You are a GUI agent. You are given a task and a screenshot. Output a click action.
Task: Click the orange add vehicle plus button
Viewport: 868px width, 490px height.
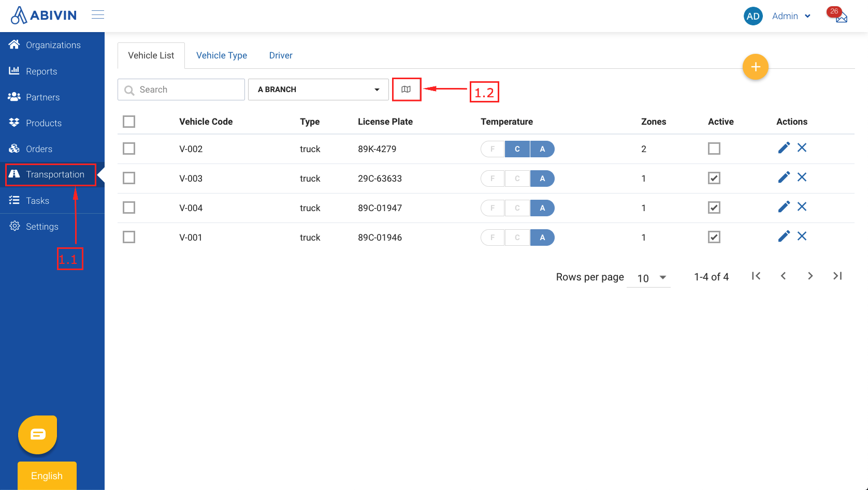[x=756, y=67]
